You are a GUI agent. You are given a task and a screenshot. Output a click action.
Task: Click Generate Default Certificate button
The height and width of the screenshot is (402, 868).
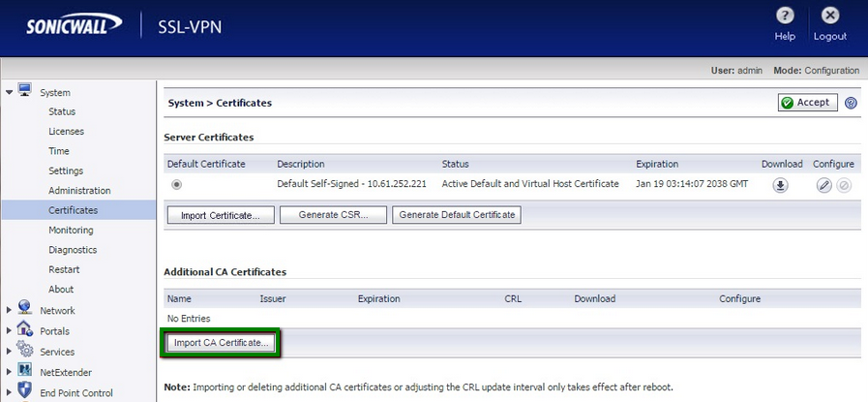tap(457, 215)
